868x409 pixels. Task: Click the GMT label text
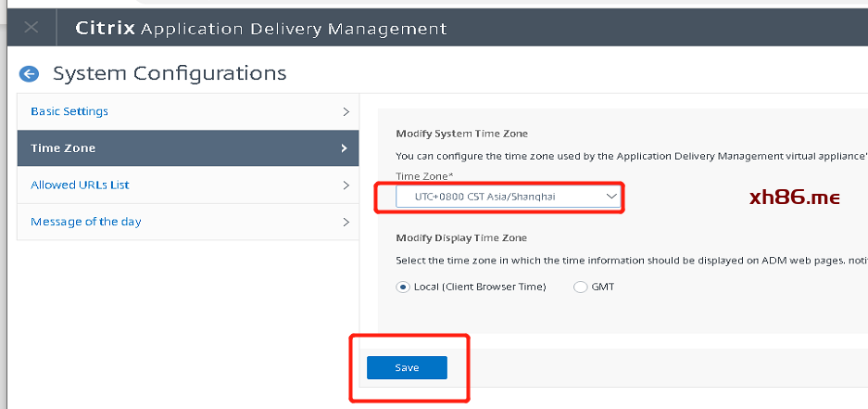click(603, 288)
